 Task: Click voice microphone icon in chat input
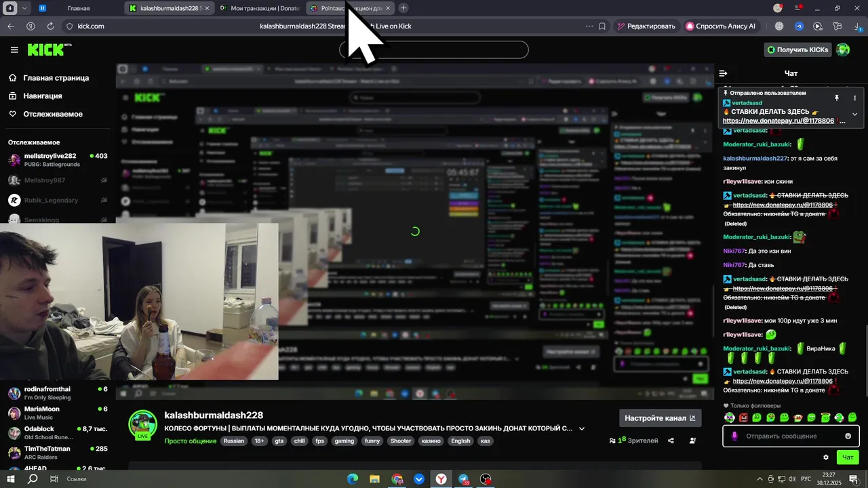pos(734,436)
